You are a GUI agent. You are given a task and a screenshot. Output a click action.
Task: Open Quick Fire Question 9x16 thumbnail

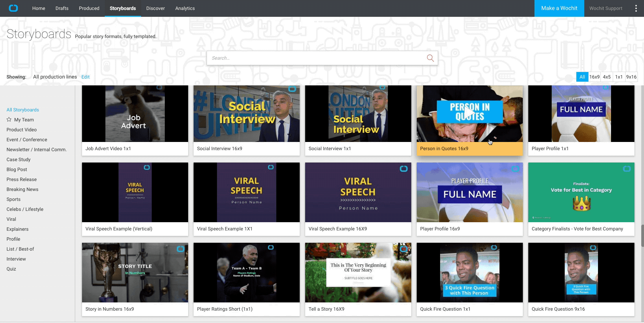(581, 273)
